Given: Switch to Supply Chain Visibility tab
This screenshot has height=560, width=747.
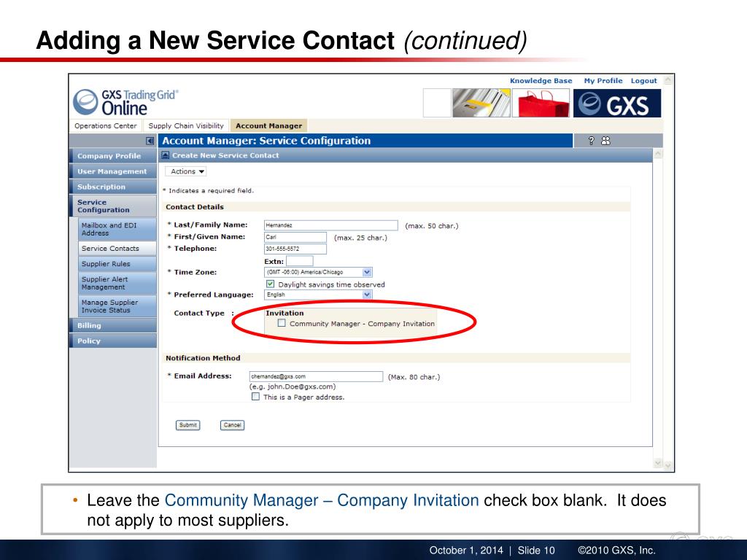Looking at the screenshot, I should [x=186, y=125].
